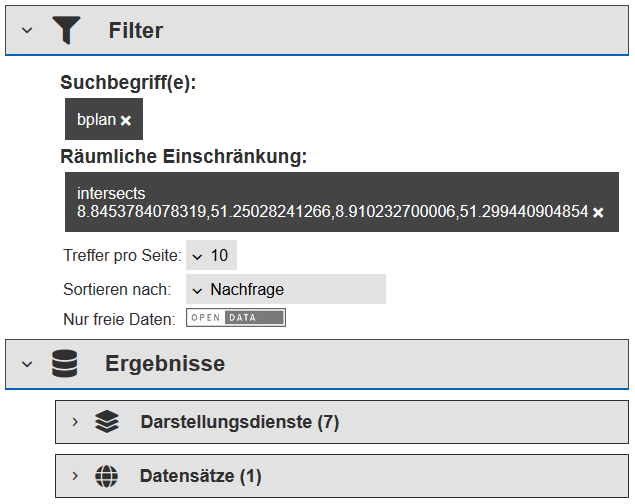Click the Nur freie Daten label

coord(119,319)
